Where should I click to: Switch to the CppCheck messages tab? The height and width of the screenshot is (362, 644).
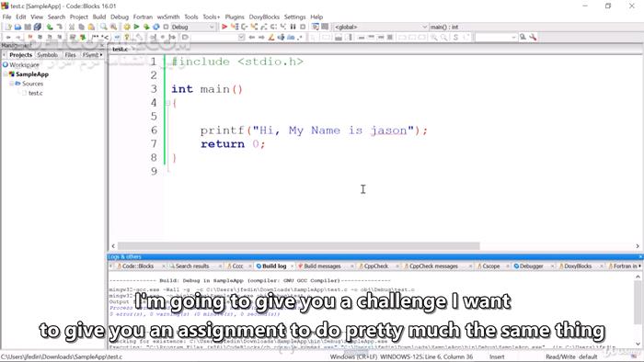tap(433, 266)
